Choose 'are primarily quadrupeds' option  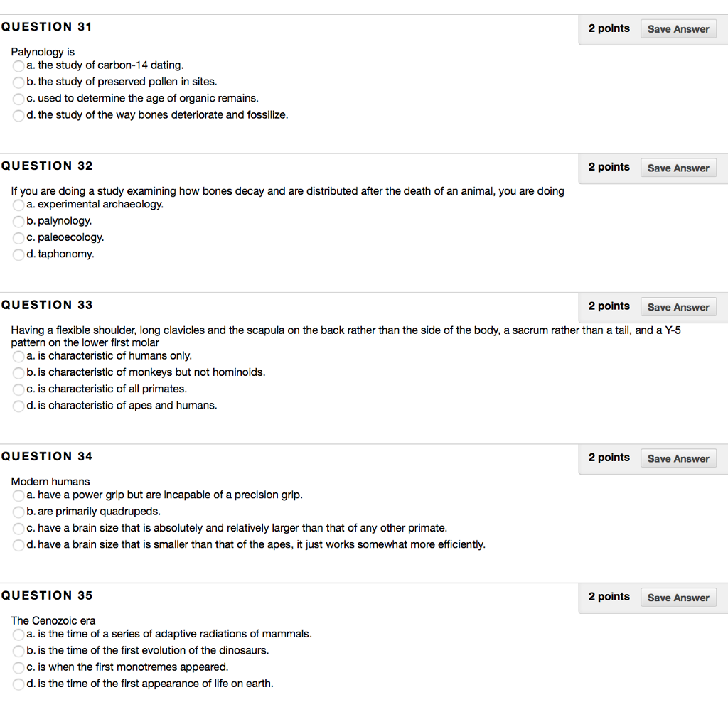[18, 512]
